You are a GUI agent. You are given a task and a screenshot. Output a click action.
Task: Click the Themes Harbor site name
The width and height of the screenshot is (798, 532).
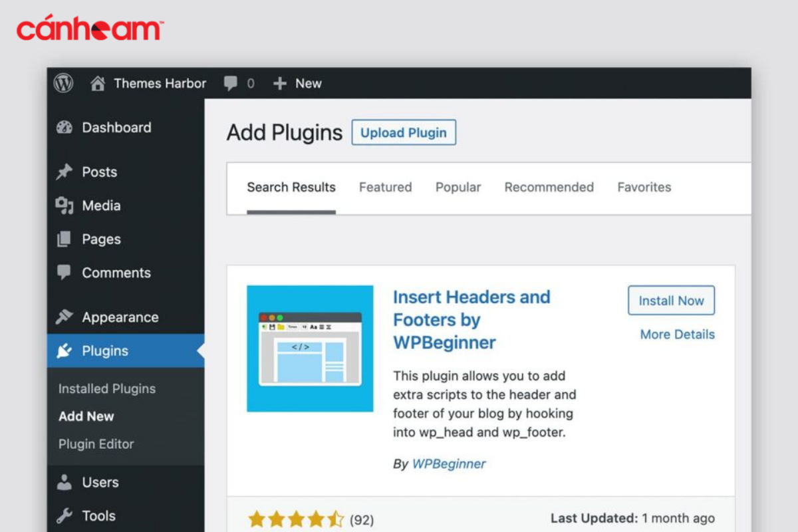(x=160, y=84)
